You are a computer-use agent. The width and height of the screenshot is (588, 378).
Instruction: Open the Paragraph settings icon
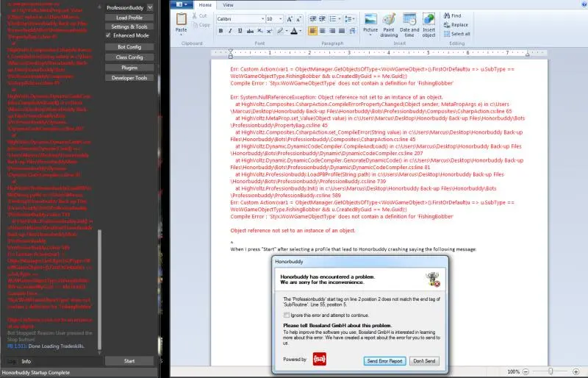(352, 31)
